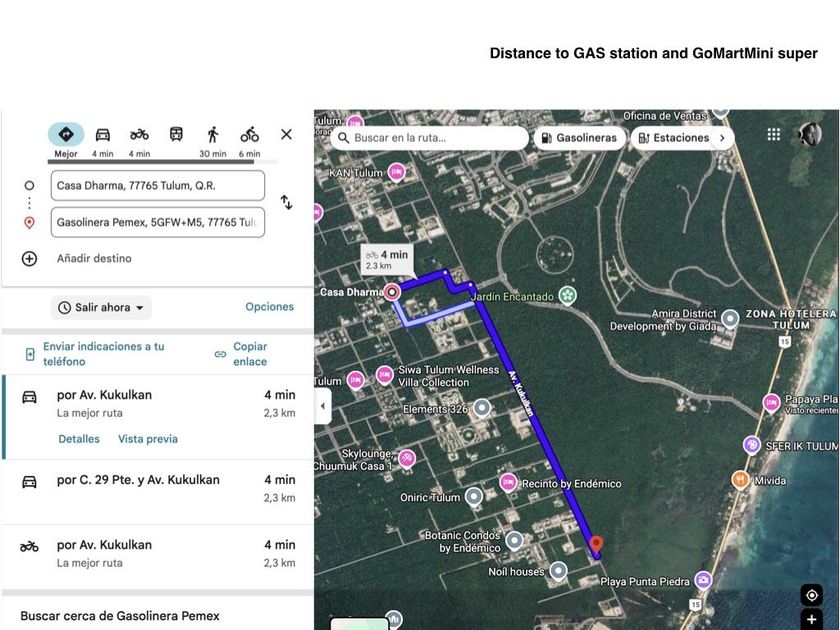This screenshot has width=840, height=630.
Task: Click the Oniric Tulum marker
Action: pos(474,497)
